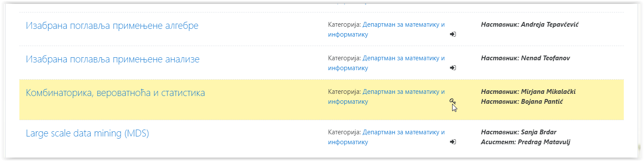Click the enrolment key icon for Комбинаторика course
Image resolution: width=644 pixels, height=161 pixels.
(453, 102)
